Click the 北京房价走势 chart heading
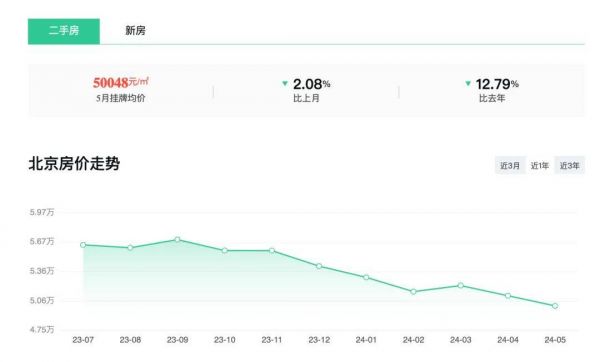This screenshot has width=600, height=362. pos(74,164)
